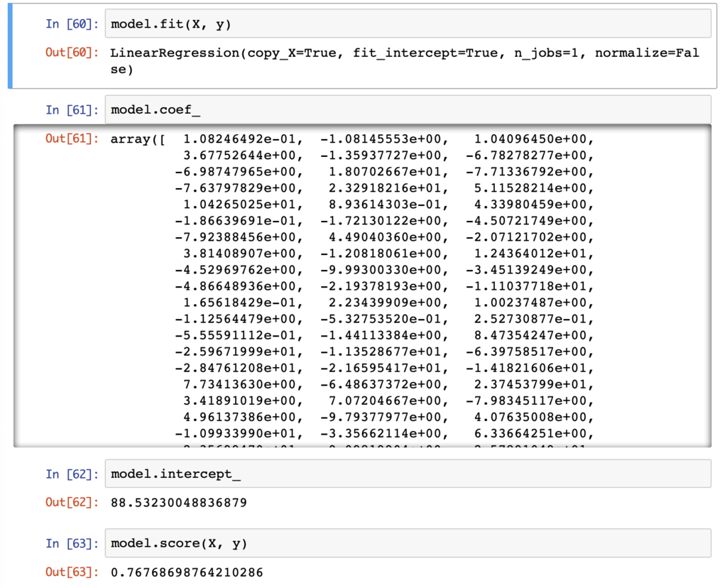Viewport: 727px width, 588px height.
Task: Click the model.coef_ input cell
Action: (x=408, y=110)
